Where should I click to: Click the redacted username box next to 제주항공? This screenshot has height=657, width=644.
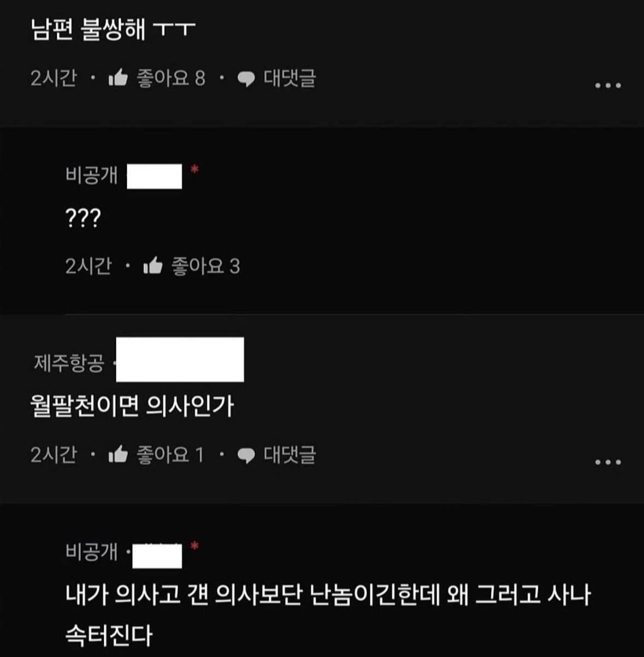tap(180, 360)
